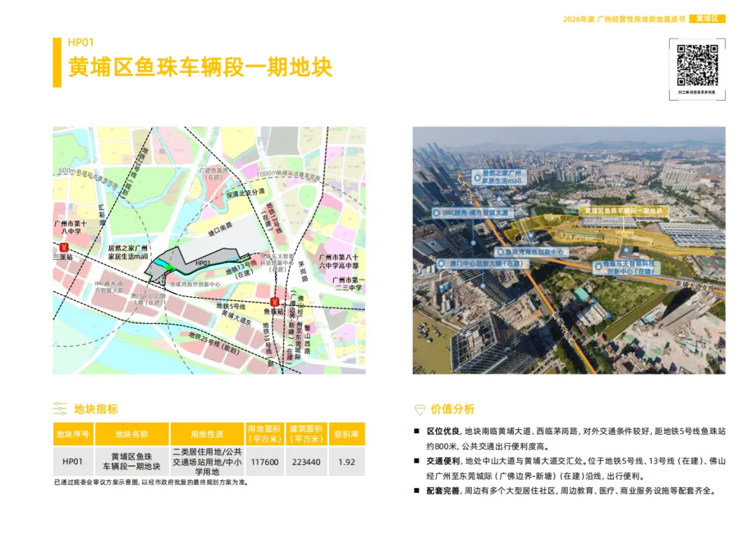
Task: Click the 茅岗路 road label on the map
Action: point(303,272)
